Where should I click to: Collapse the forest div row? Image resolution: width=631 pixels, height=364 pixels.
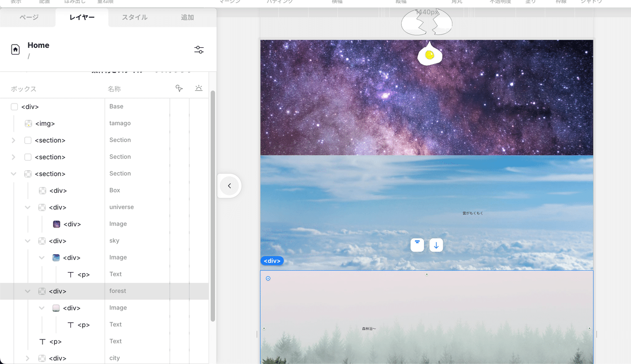(x=28, y=292)
